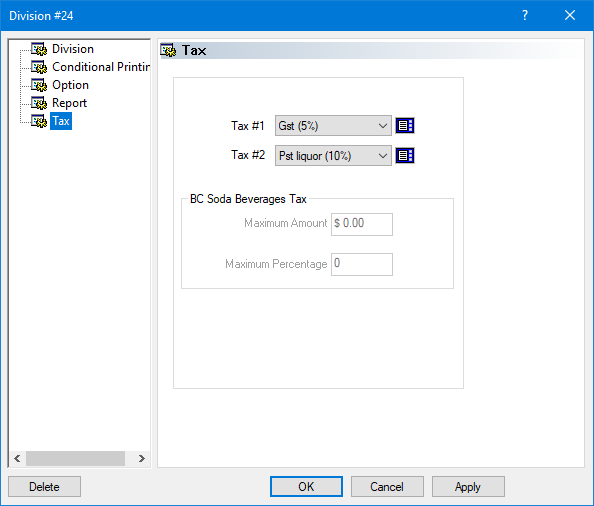Click the Report tree item icon
594x506 pixels.
pyautogui.click(x=39, y=103)
